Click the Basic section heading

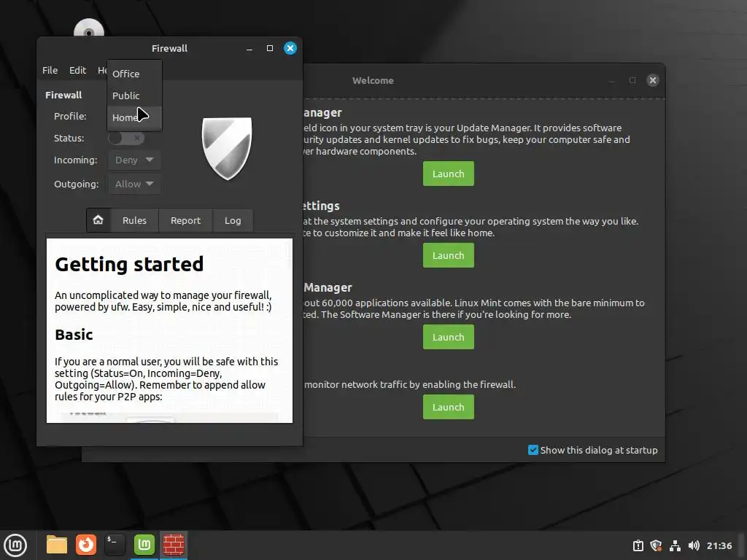74,334
